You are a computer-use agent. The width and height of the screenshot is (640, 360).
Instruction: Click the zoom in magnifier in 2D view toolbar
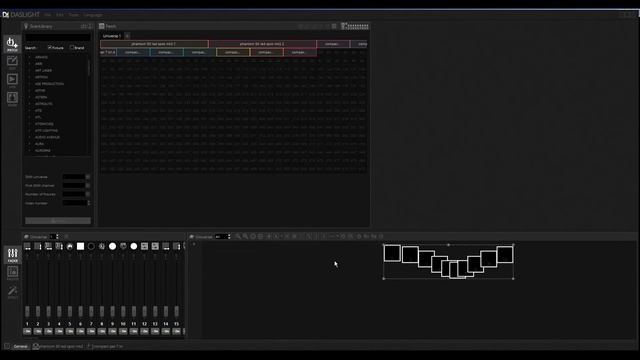coord(238,236)
